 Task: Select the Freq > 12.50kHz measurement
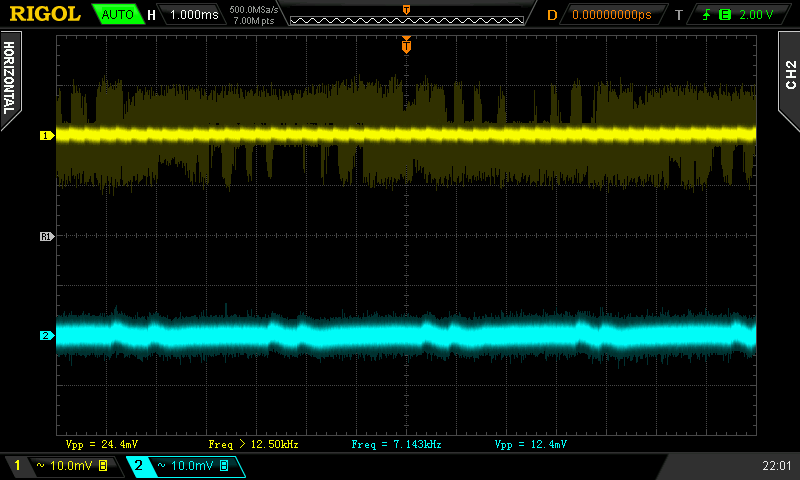[x=253, y=444]
